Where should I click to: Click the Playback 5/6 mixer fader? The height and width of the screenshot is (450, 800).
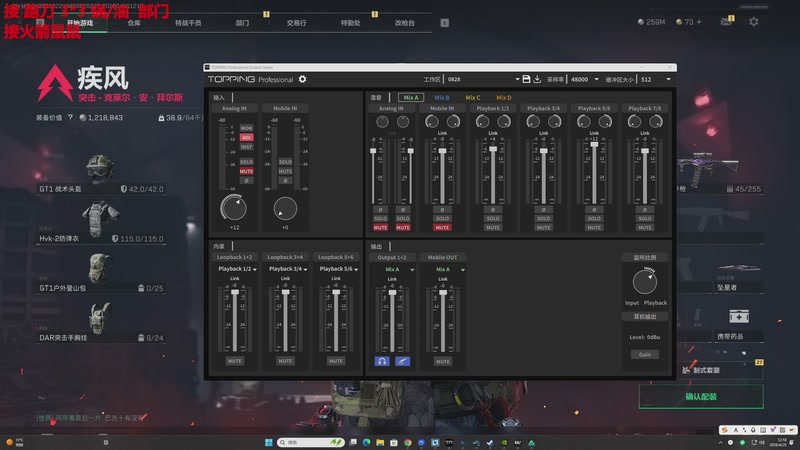tap(594, 145)
